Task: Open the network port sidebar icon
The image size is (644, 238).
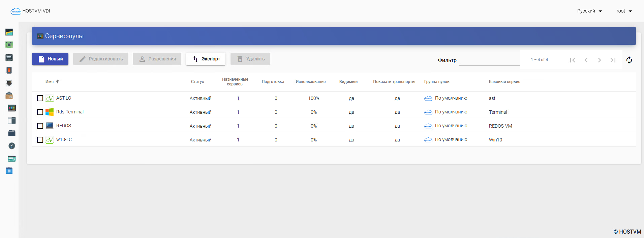Action: [9, 83]
